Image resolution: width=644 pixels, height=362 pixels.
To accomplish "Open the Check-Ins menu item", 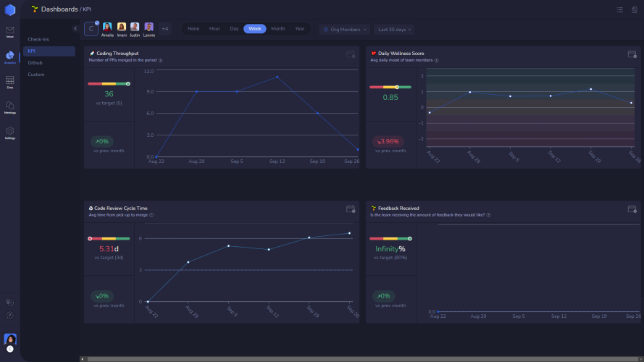I will (x=38, y=39).
